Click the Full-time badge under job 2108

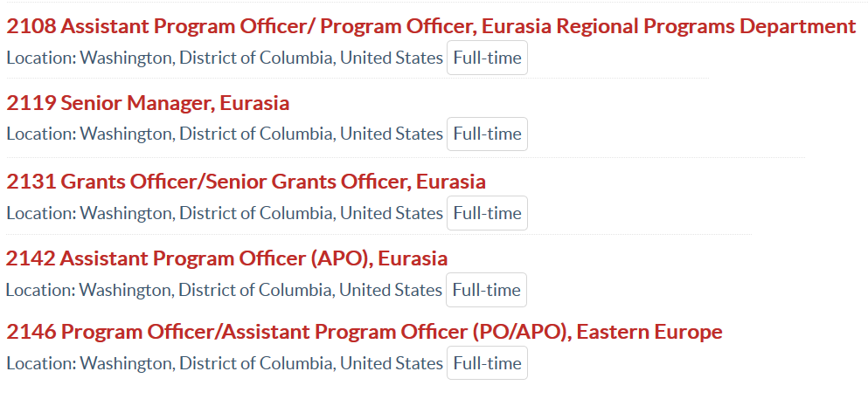[x=487, y=58]
